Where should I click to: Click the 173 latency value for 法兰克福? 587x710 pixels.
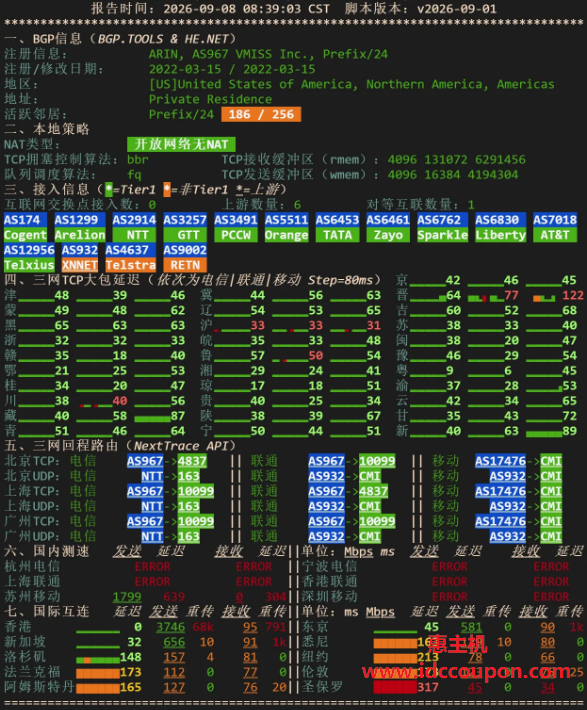[130, 672]
